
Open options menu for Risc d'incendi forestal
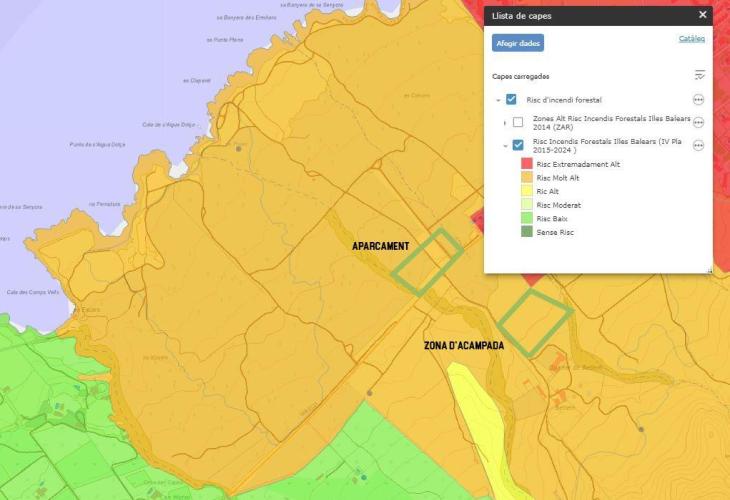coord(698,100)
